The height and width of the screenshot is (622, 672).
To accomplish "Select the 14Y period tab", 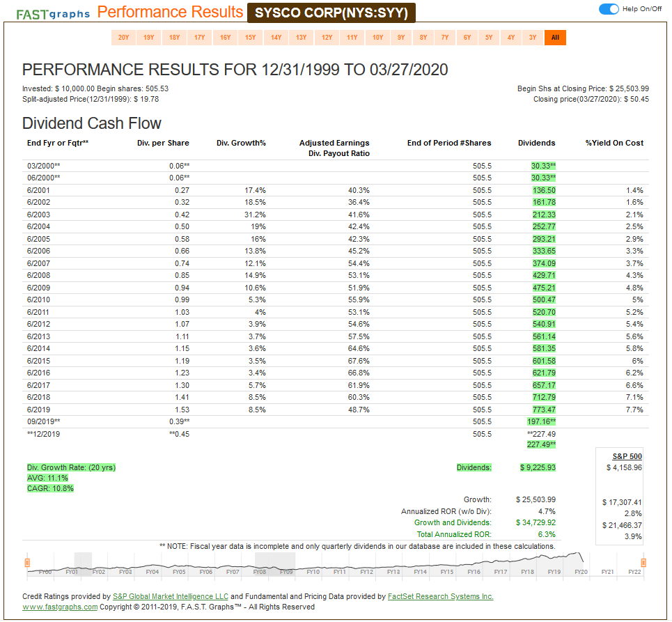I will coord(276,38).
